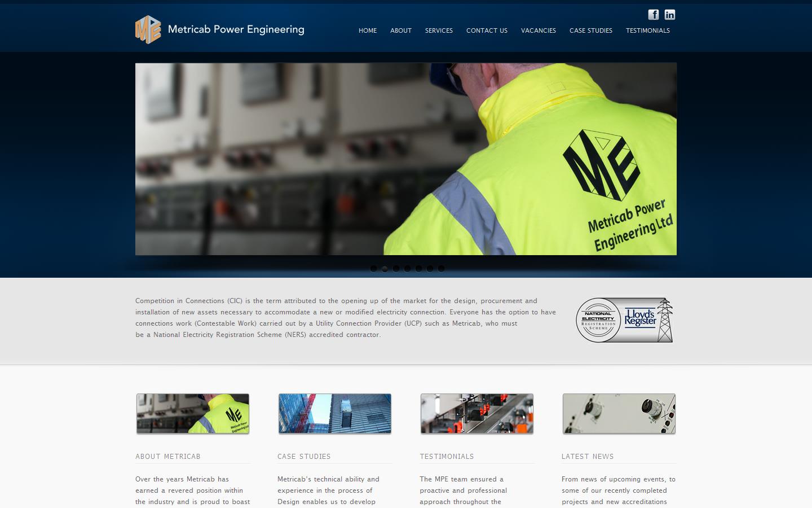Screen dimensions: 812x508
Task: Open the Testimonials thumbnail image
Action: [x=476, y=413]
